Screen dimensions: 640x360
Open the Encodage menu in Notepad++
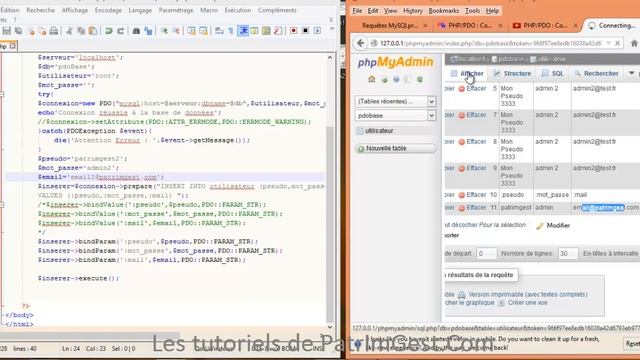(x=108, y=10)
